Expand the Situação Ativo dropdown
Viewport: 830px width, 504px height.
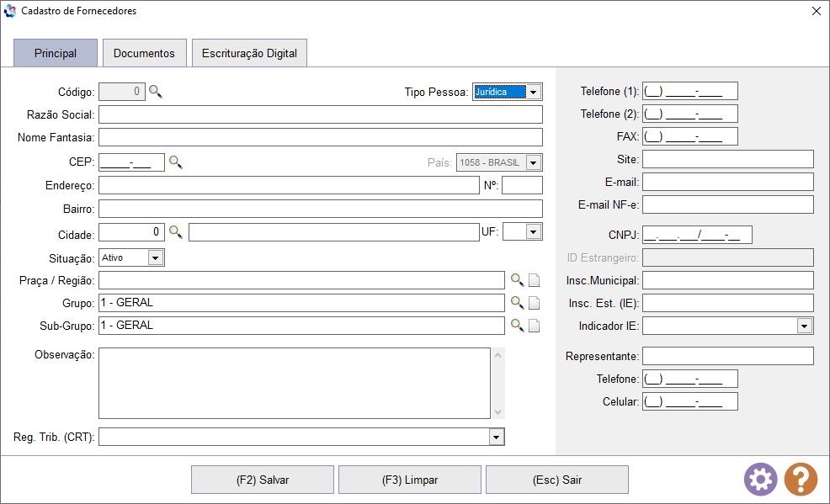[x=155, y=257]
